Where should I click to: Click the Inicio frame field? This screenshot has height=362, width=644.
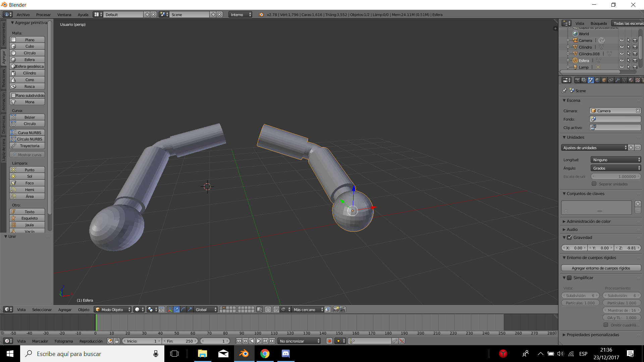(x=142, y=341)
